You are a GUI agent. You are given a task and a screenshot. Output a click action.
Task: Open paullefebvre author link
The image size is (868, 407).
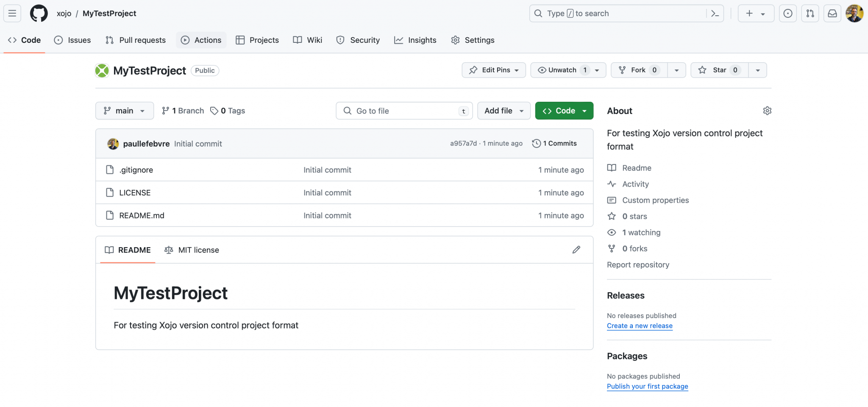click(x=146, y=144)
